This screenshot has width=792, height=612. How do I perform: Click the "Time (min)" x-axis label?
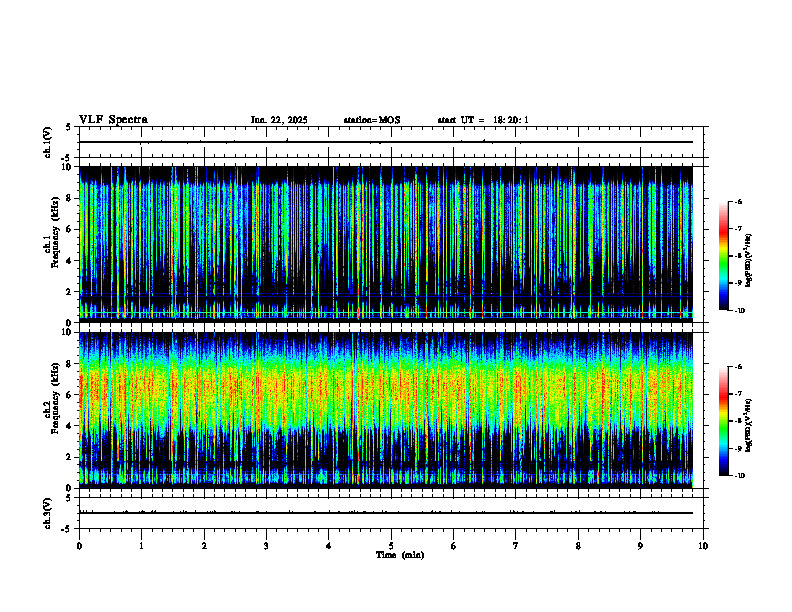(400, 555)
